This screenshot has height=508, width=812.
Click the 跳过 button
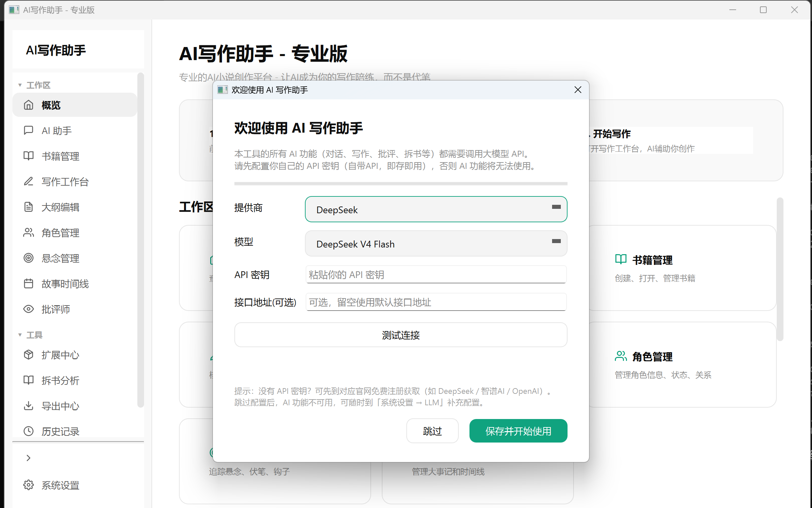click(x=433, y=431)
